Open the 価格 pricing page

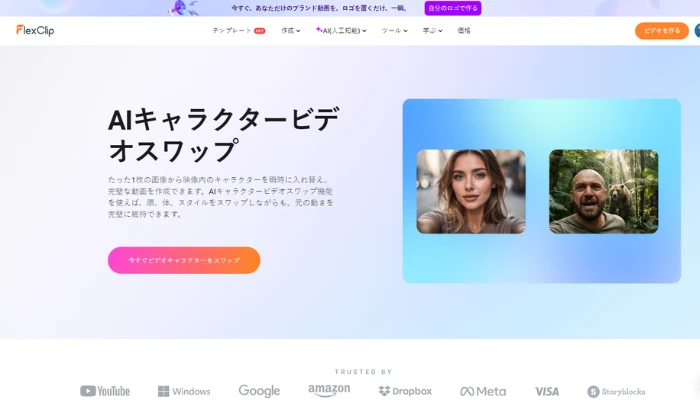pos(464,30)
